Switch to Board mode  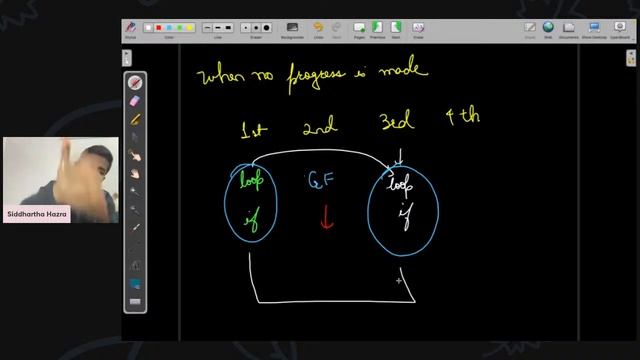pyautogui.click(x=530, y=30)
